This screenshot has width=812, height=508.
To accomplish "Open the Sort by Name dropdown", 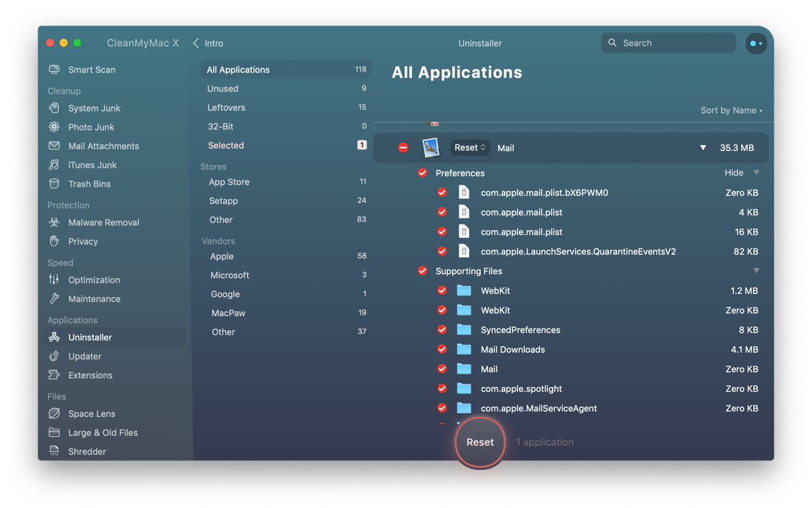I will tap(731, 110).
